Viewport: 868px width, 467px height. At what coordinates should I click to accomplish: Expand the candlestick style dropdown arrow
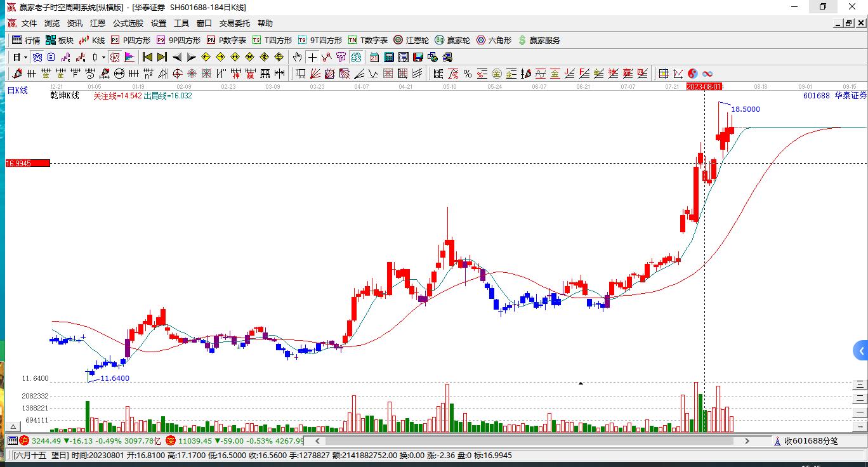(x=103, y=57)
